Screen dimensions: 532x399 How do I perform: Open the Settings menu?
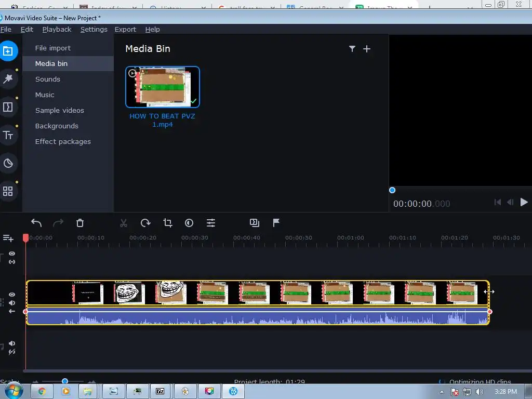tap(94, 30)
